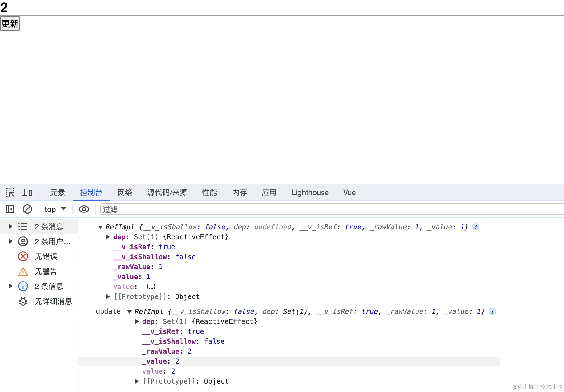
Task: Select the 2 条信息 info icon
Action: (23, 286)
